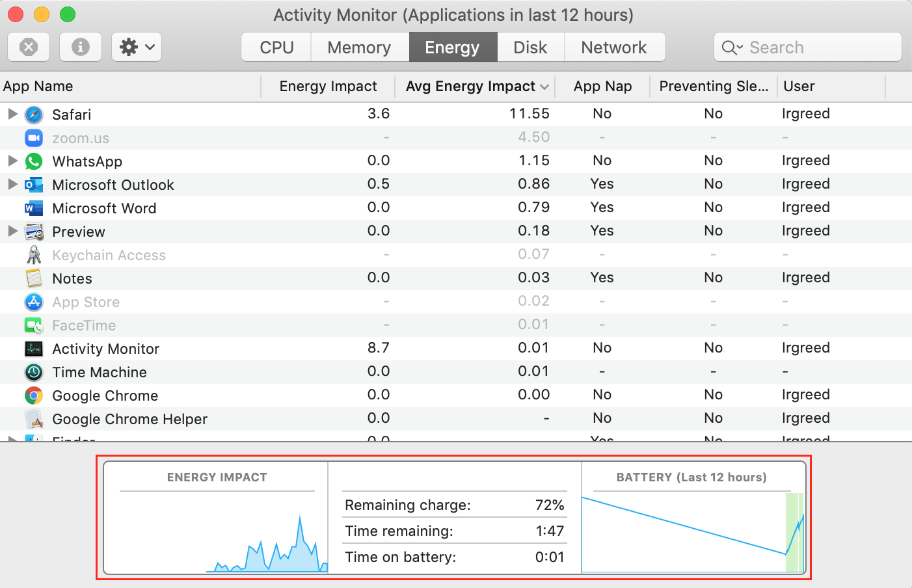912x588 pixels.
Task: Click the Activity Monitor app icon
Action: 34,349
